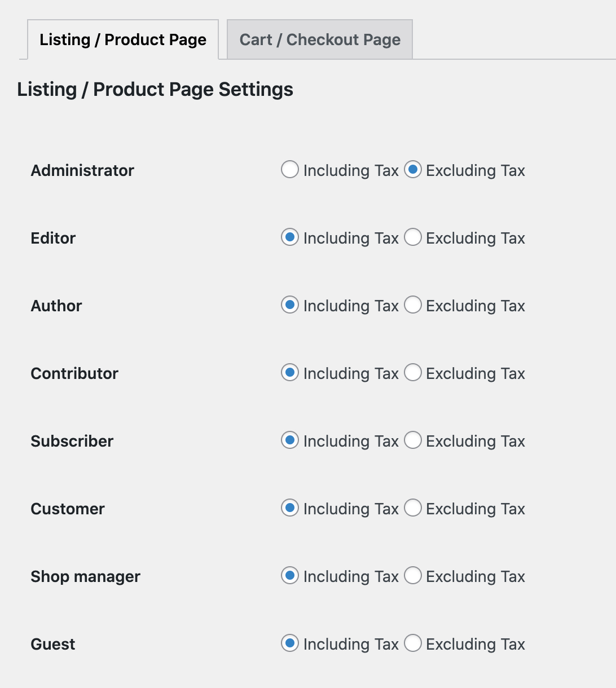Select Excluding Tax for Author
The width and height of the screenshot is (616, 688).
pos(413,305)
